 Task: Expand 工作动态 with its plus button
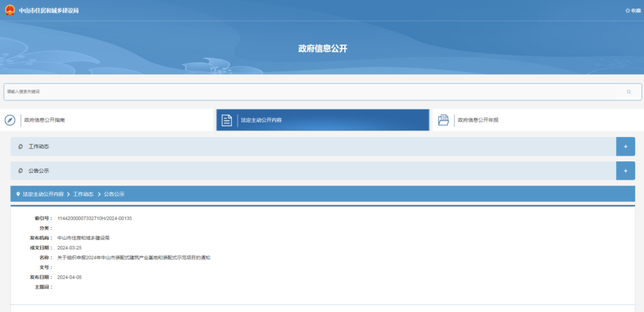pyautogui.click(x=626, y=146)
